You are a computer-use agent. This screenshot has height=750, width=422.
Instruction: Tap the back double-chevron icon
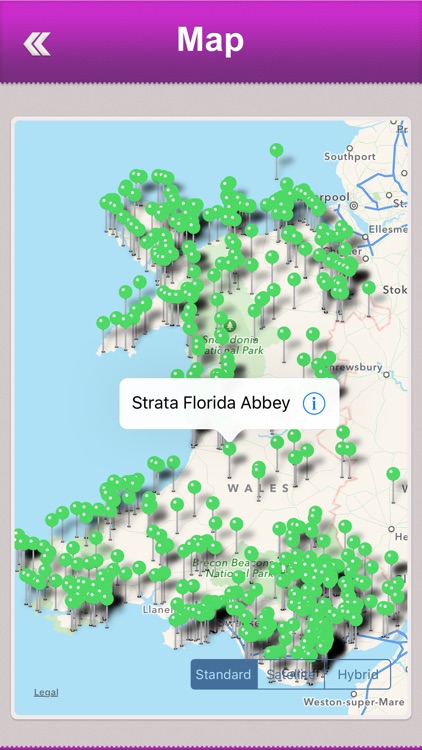point(37,44)
